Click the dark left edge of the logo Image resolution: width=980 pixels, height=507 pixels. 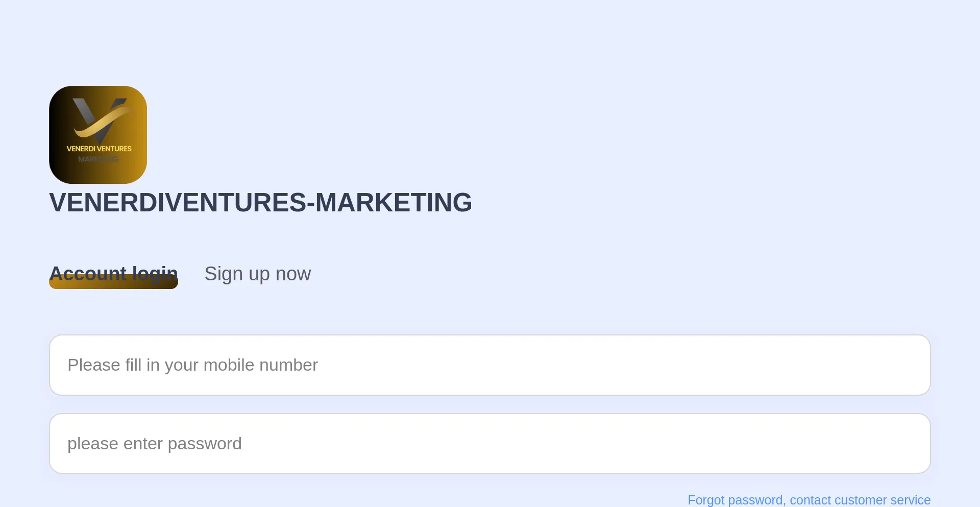click(x=55, y=135)
